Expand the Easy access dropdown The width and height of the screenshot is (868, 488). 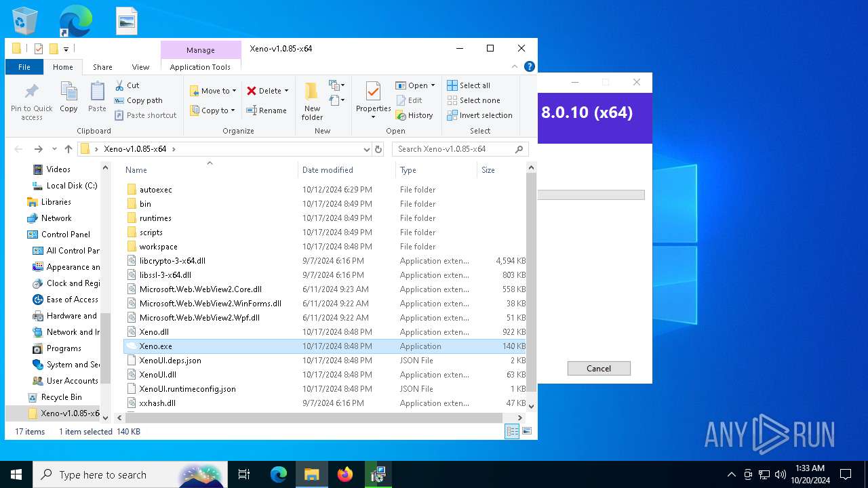click(337, 101)
